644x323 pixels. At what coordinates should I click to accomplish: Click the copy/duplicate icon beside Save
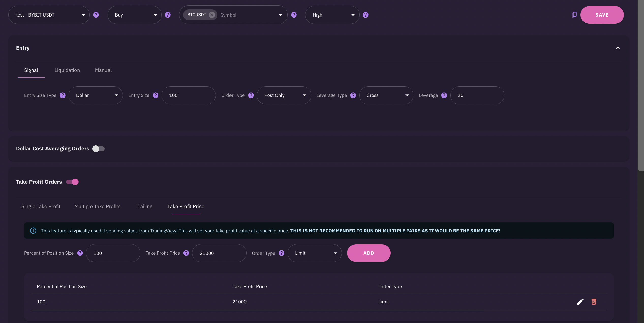point(574,15)
